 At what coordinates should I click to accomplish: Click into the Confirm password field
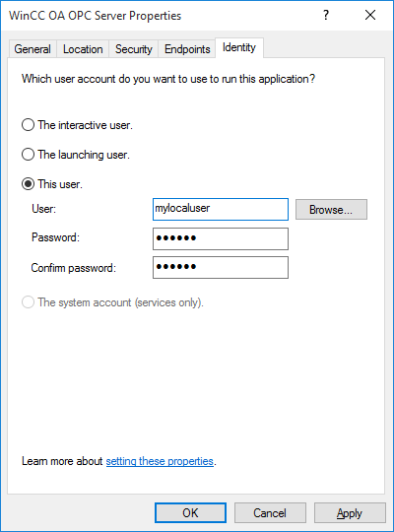click(221, 267)
